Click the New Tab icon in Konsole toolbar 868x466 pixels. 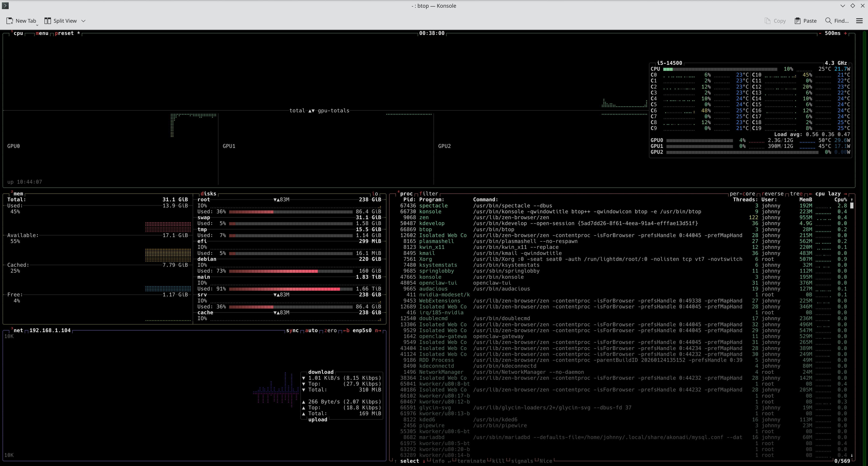tap(10, 21)
